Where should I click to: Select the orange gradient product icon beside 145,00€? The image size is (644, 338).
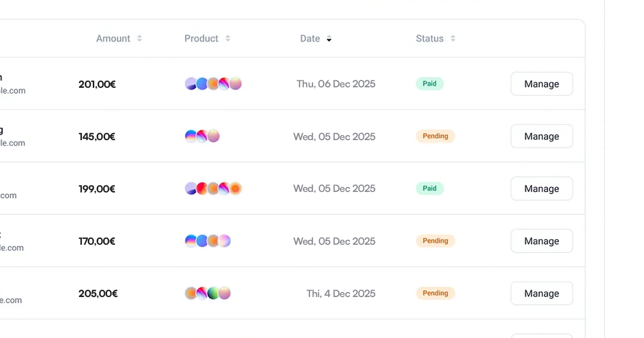pos(213,136)
